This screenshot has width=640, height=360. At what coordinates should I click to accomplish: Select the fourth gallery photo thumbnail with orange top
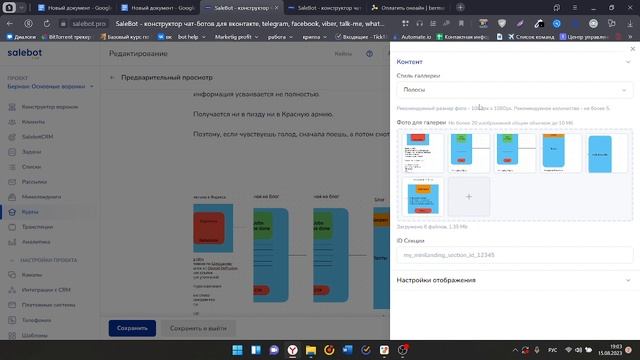[x=561, y=153]
